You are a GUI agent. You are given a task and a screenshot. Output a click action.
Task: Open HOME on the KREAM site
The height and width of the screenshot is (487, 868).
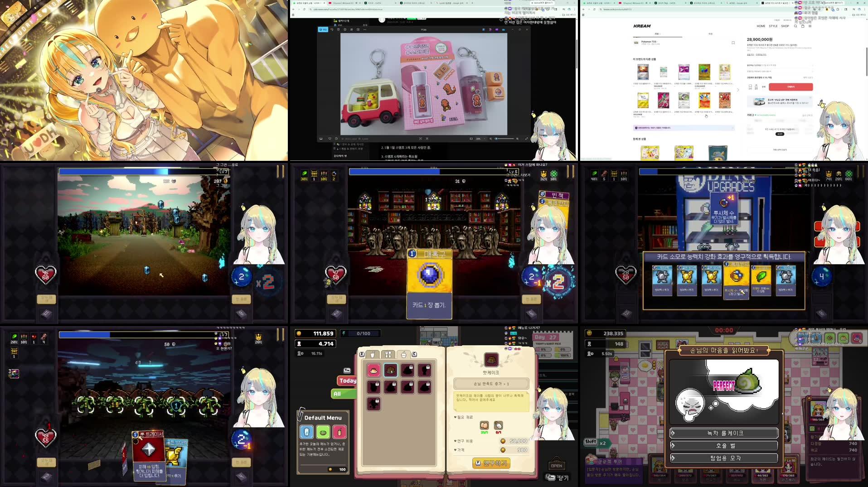click(761, 26)
